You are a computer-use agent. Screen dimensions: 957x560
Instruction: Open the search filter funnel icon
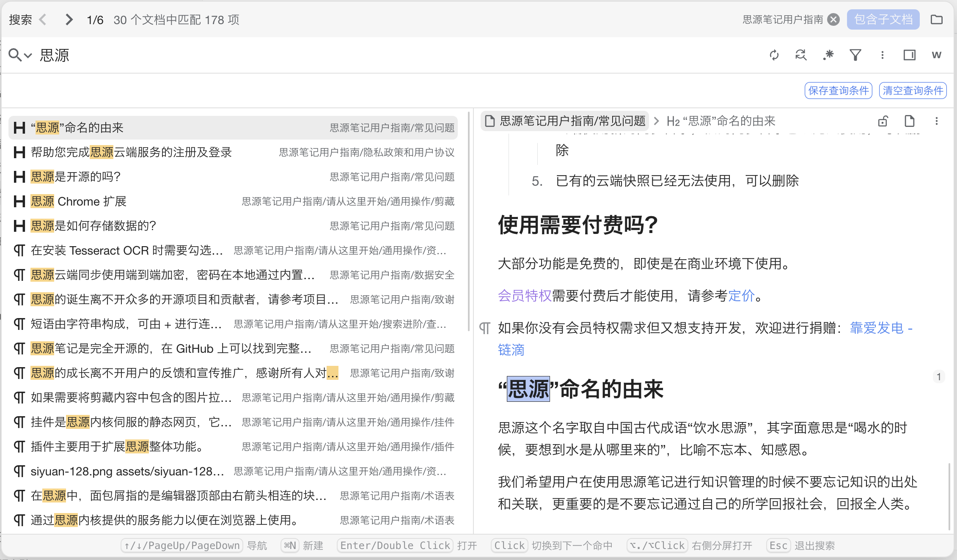click(x=855, y=55)
